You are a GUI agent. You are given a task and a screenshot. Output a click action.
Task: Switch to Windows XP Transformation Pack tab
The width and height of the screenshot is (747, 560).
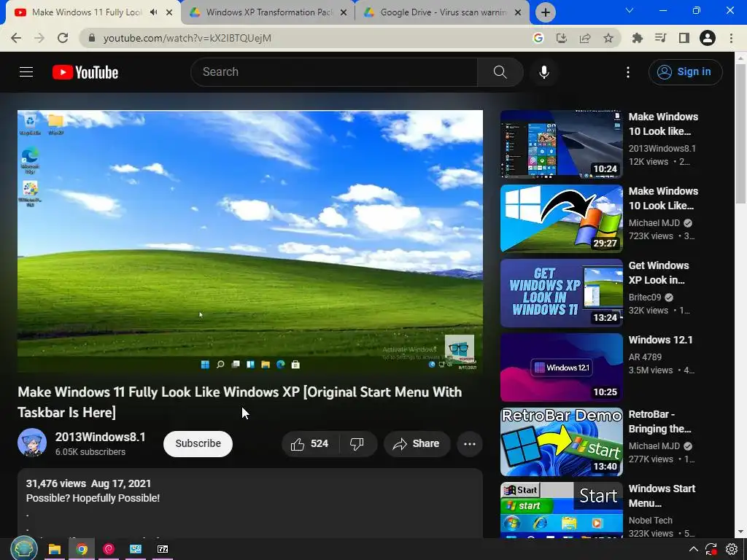[269, 12]
